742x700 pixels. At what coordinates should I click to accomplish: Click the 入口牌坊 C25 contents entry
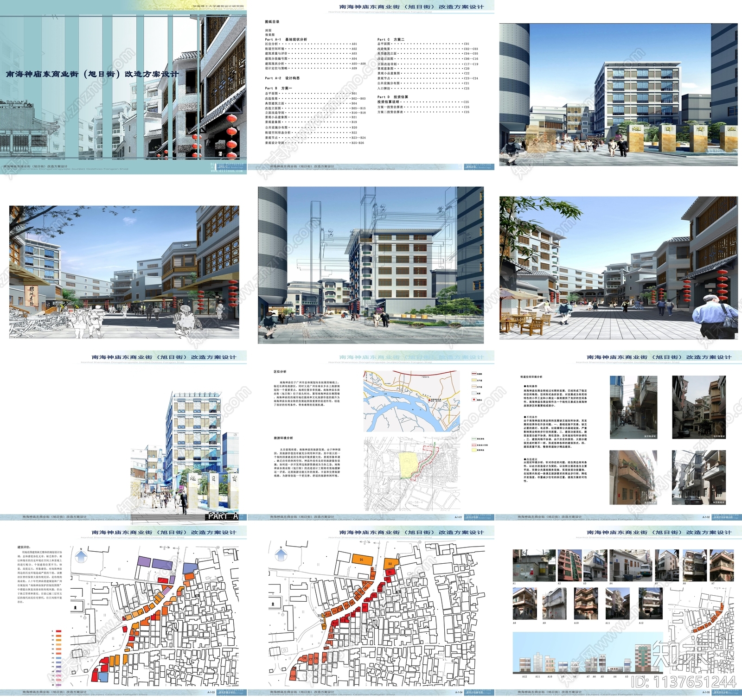point(423,89)
